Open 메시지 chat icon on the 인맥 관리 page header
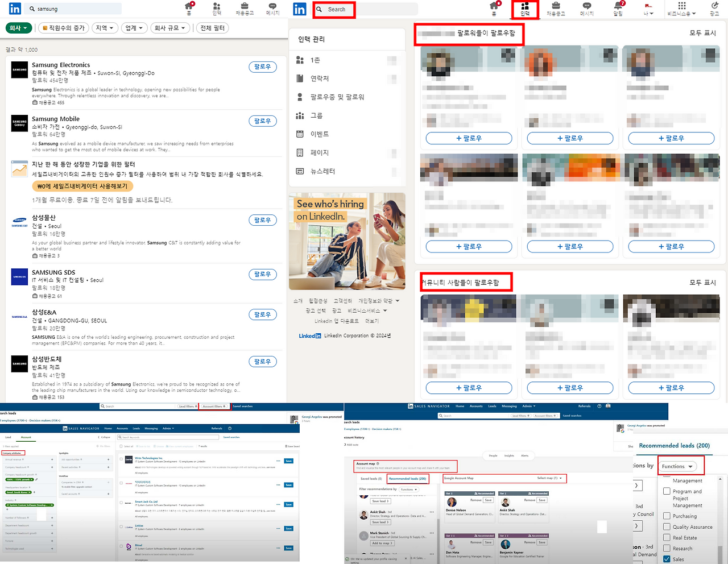 [587, 9]
